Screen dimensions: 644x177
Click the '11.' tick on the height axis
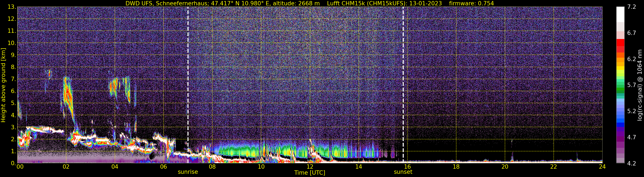pos(12,31)
